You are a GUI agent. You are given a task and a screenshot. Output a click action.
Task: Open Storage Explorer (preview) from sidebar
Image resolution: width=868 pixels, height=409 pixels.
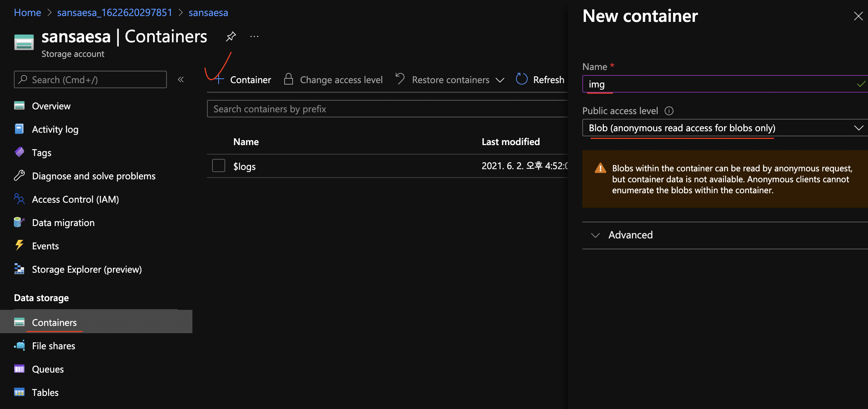click(x=87, y=269)
